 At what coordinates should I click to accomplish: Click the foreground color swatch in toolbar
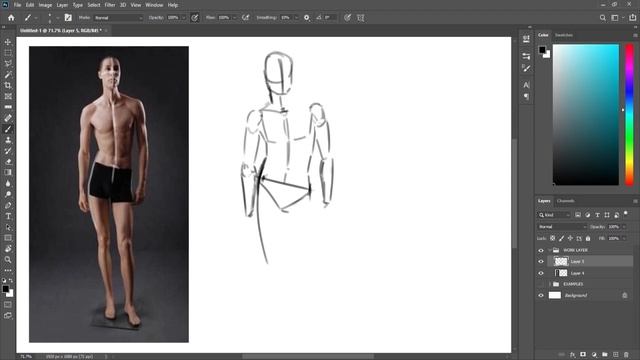[x=6, y=289]
